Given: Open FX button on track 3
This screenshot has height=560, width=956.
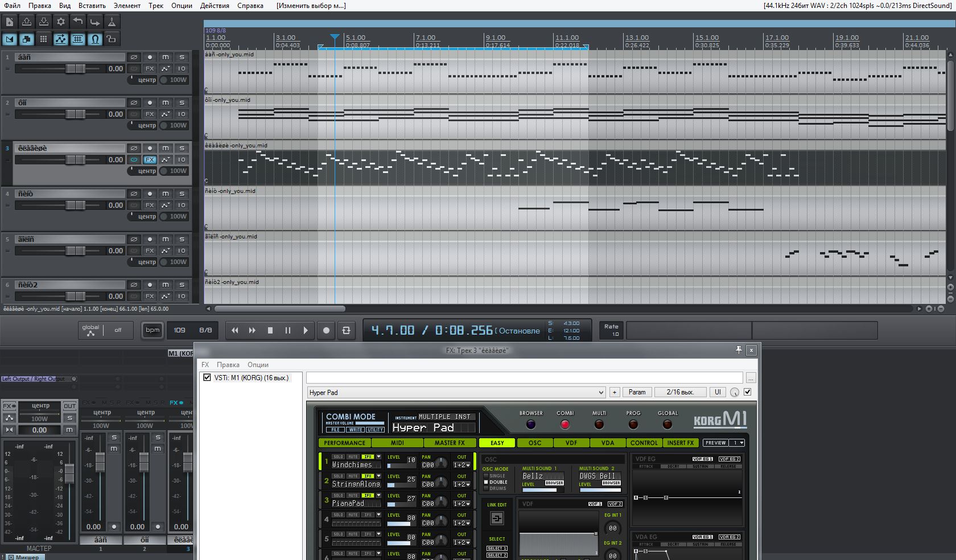Looking at the screenshot, I should (x=150, y=159).
